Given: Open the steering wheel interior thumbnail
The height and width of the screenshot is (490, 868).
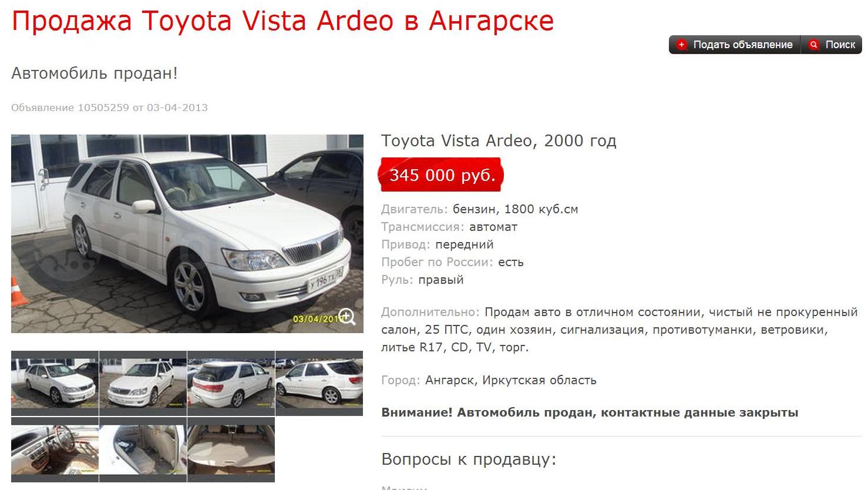Looking at the screenshot, I should [x=55, y=449].
